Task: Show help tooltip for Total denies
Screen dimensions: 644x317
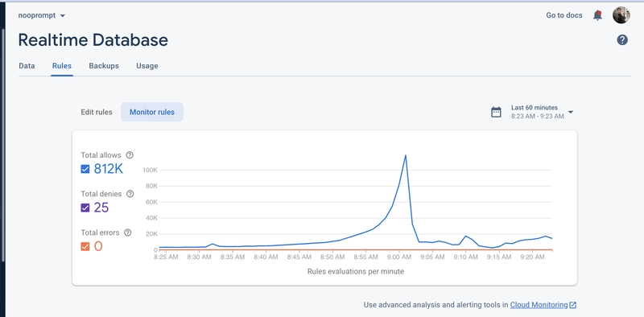Action: 130,194
